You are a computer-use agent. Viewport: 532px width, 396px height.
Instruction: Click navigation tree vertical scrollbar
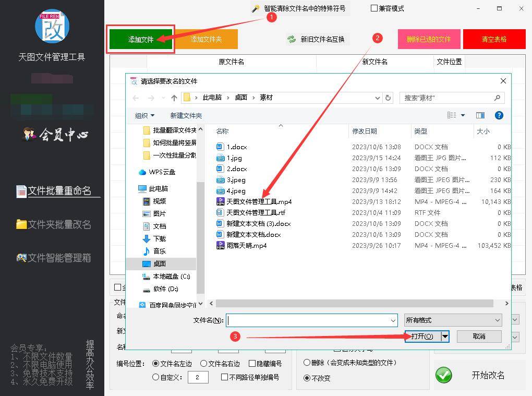pyautogui.click(x=200, y=237)
